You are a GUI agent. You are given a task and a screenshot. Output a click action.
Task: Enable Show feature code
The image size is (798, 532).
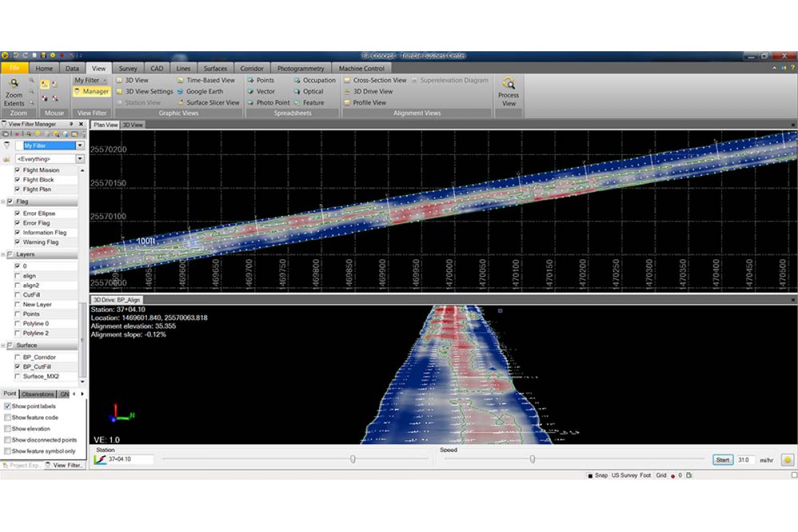[x=7, y=418]
